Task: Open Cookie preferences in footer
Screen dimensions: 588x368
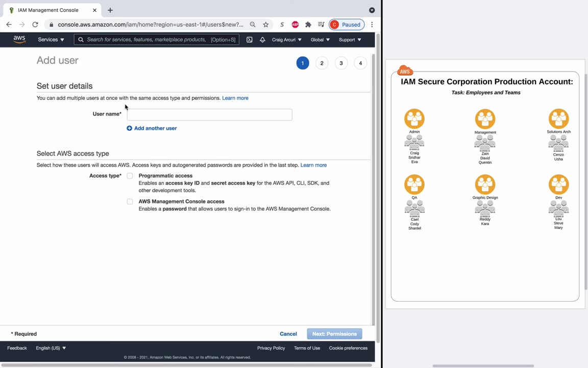Action: [x=349, y=348]
